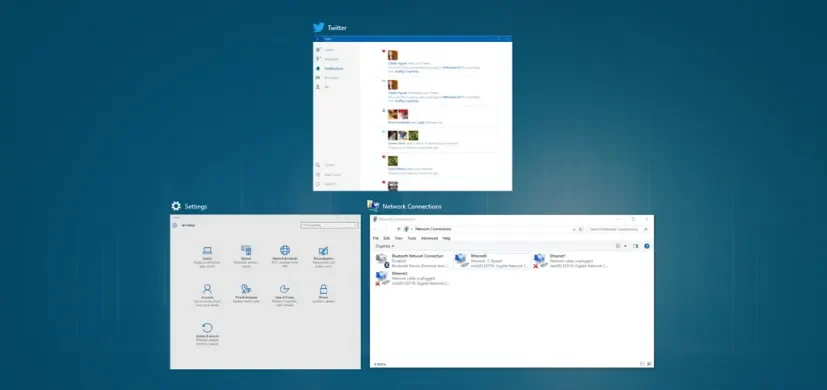Select the Network Connections title label
Image resolution: width=827 pixels, height=390 pixels.
(412, 206)
